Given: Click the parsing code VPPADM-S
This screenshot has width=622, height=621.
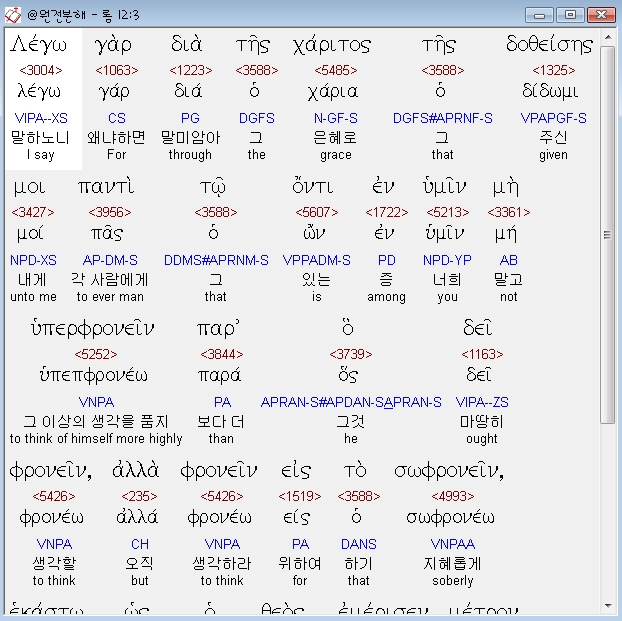Looking at the screenshot, I should coord(317,260).
